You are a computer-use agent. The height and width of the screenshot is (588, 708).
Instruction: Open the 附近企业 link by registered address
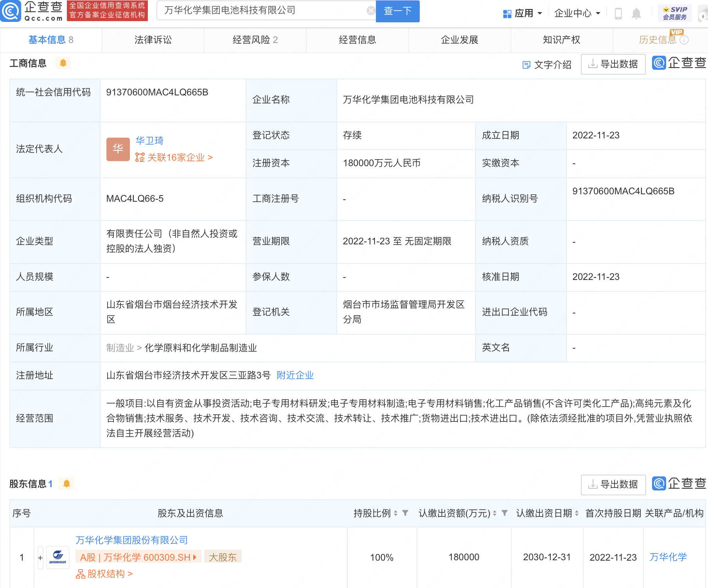[295, 375]
